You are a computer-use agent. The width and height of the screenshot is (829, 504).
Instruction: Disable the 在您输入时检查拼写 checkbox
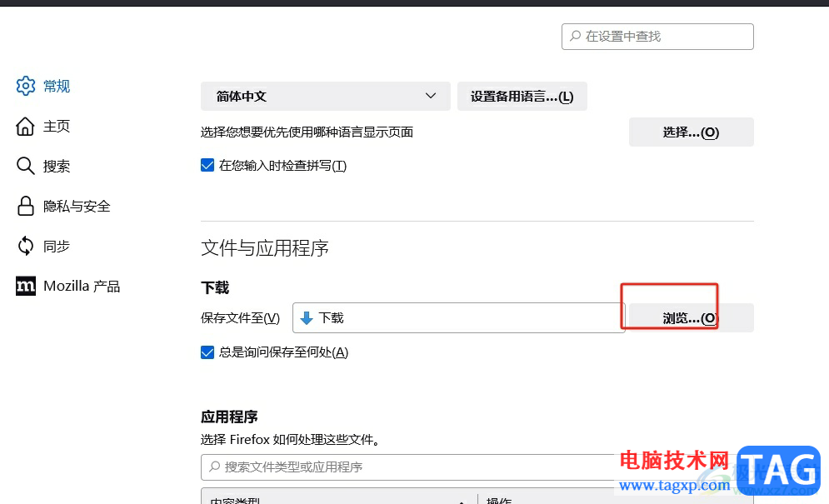(207, 165)
